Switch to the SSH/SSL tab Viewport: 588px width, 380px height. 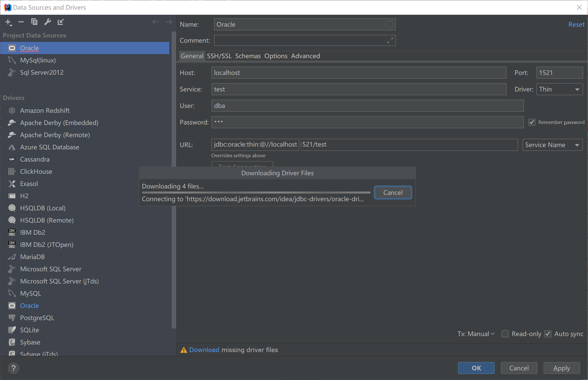219,56
